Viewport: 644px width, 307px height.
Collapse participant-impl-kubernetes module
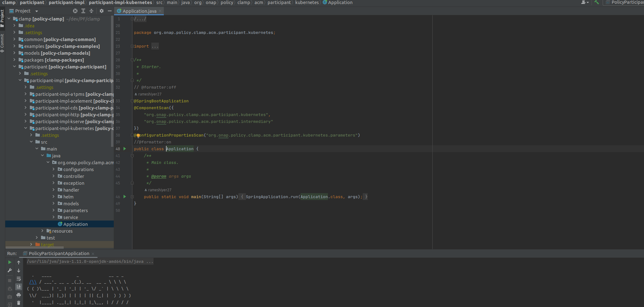[25, 128]
